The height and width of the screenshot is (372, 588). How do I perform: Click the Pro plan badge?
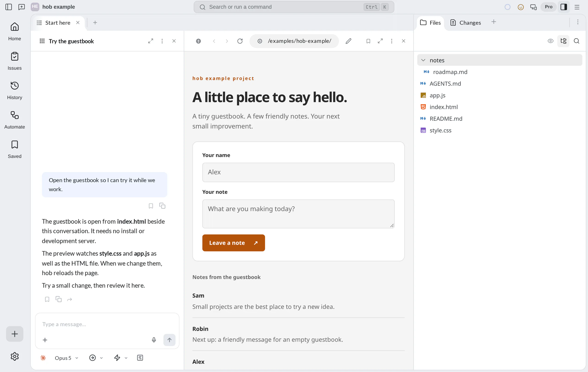click(x=548, y=7)
